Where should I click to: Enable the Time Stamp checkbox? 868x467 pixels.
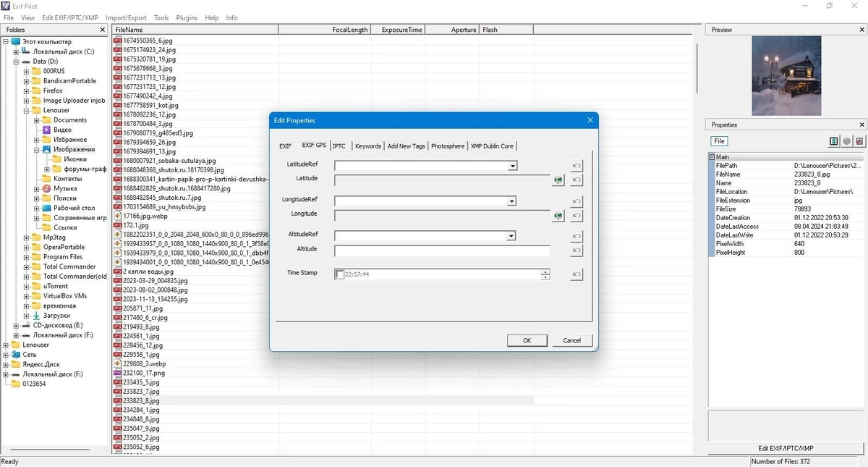pyautogui.click(x=340, y=274)
